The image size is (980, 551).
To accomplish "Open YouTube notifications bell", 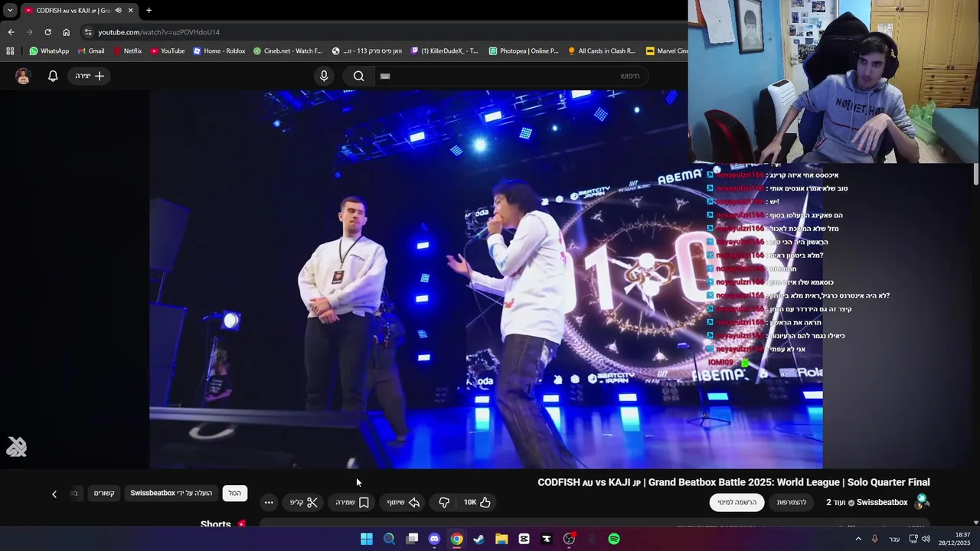I will coord(53,76).
